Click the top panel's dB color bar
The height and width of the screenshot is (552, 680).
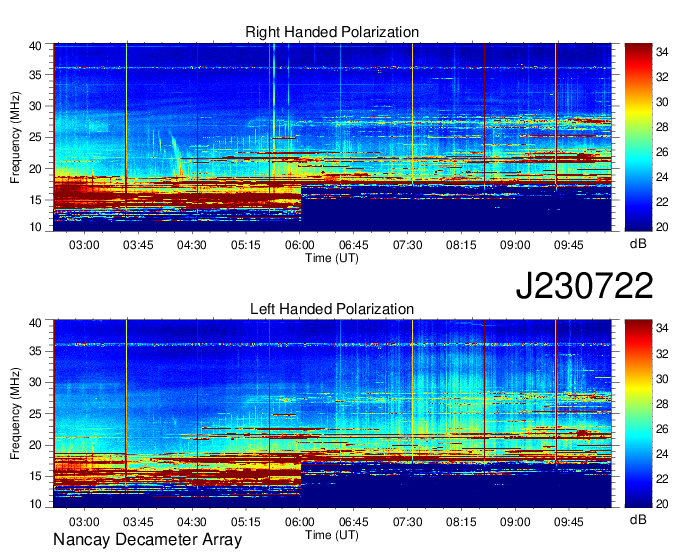coord(638,137)
